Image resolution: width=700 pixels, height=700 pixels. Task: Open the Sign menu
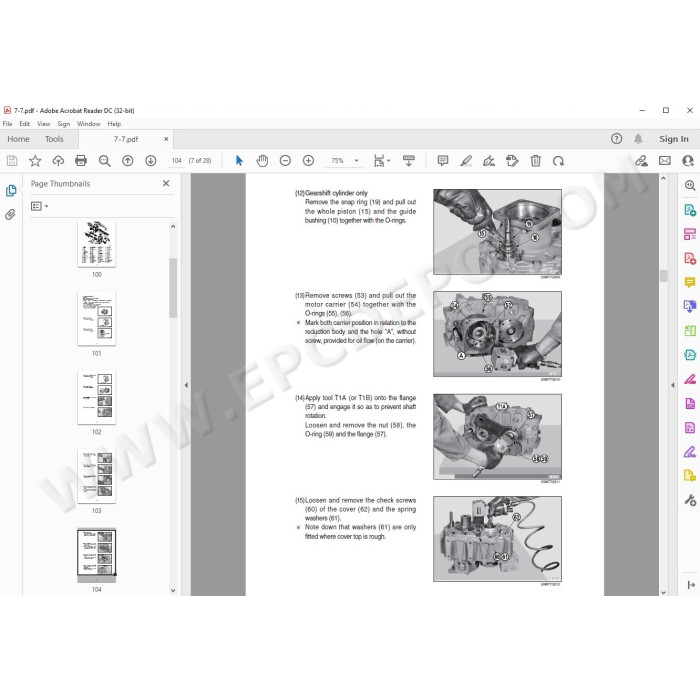tap(64, 124)
